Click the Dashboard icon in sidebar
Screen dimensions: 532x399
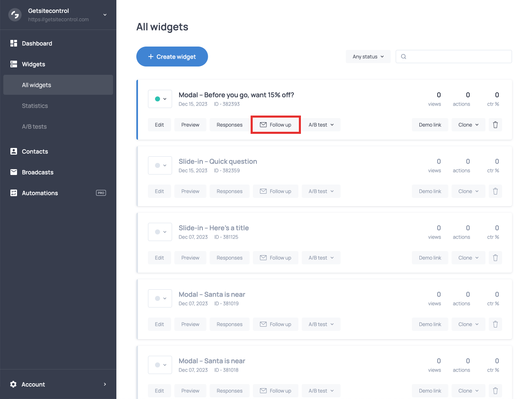[14, 43]
